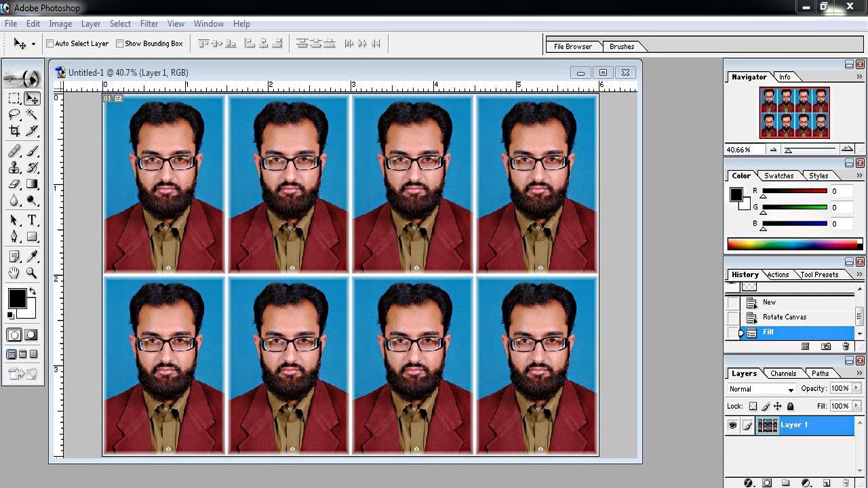Select the Clone Stamp tool

pos(14,168)
